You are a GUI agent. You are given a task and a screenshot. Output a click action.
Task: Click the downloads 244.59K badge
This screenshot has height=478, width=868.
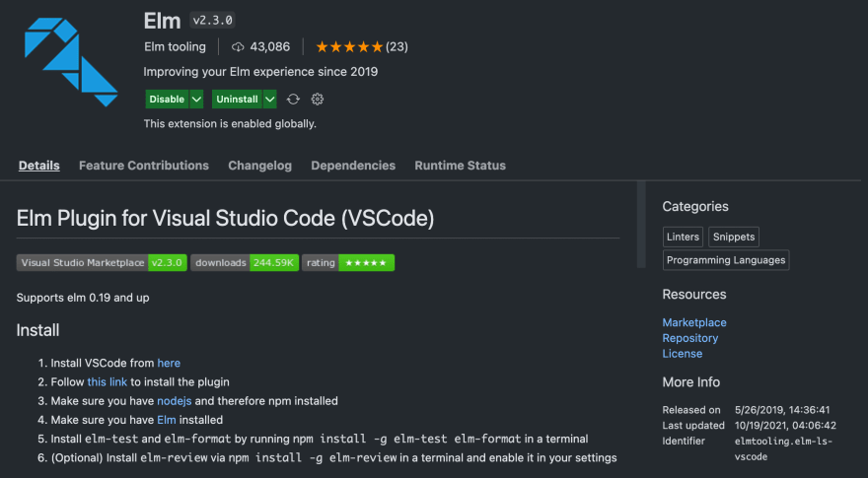tap(245, 263)
